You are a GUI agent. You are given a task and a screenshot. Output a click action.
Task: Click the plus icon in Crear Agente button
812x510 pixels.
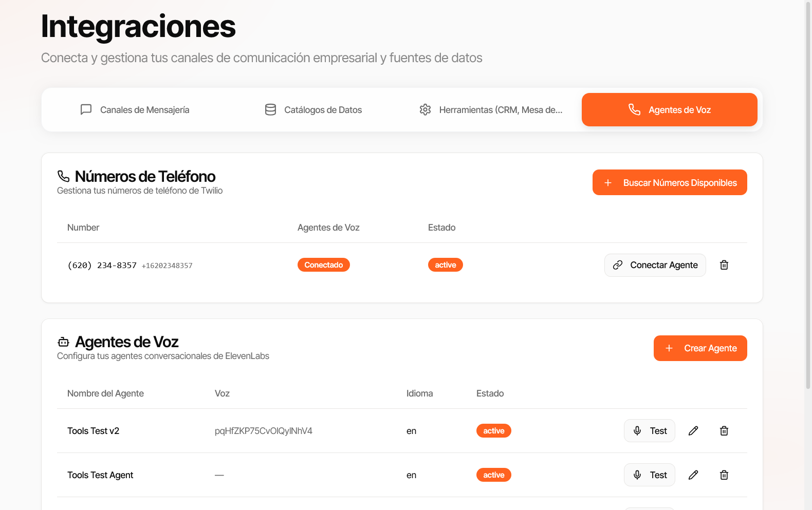tap(669, 349)
